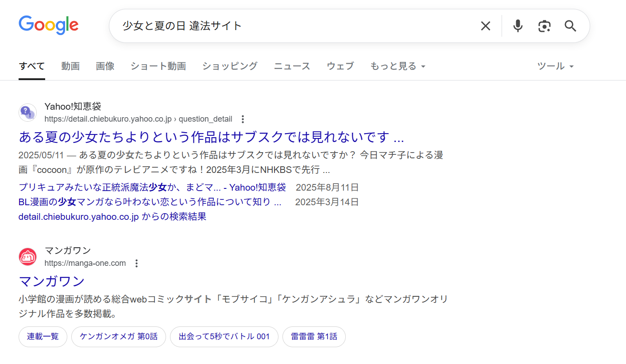Switch to the ニュース results tab
Viewport: 626px width, 364px height.
(x=292, y=65)
